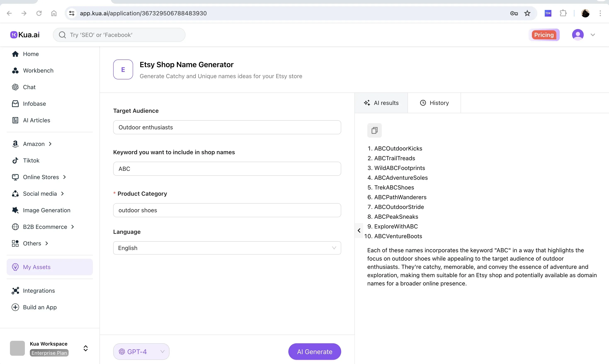Go to Infobase section
Image resolution: width=609 pixels, height=364 pixels.
pyautogui.click(x=34, y=104)
